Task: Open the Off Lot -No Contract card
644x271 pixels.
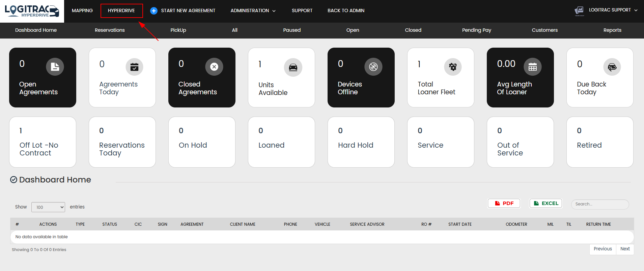Action: click(43, 142)
